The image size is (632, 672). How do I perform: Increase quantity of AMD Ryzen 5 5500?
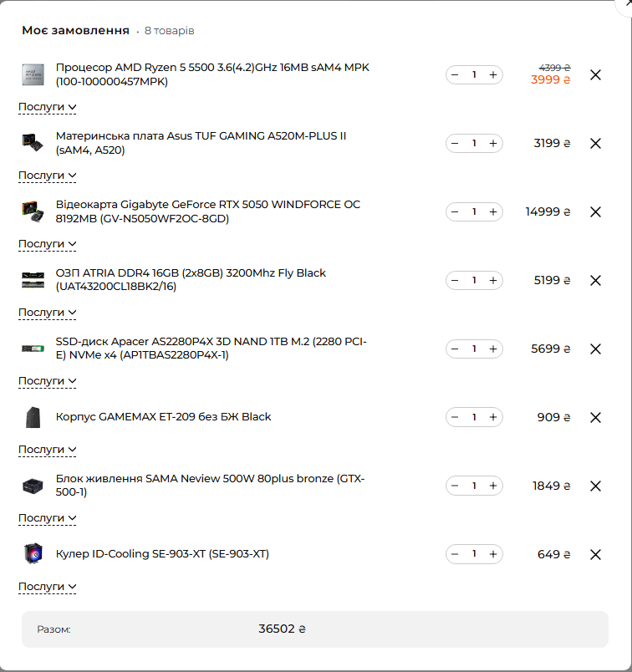tap(493, 75)
